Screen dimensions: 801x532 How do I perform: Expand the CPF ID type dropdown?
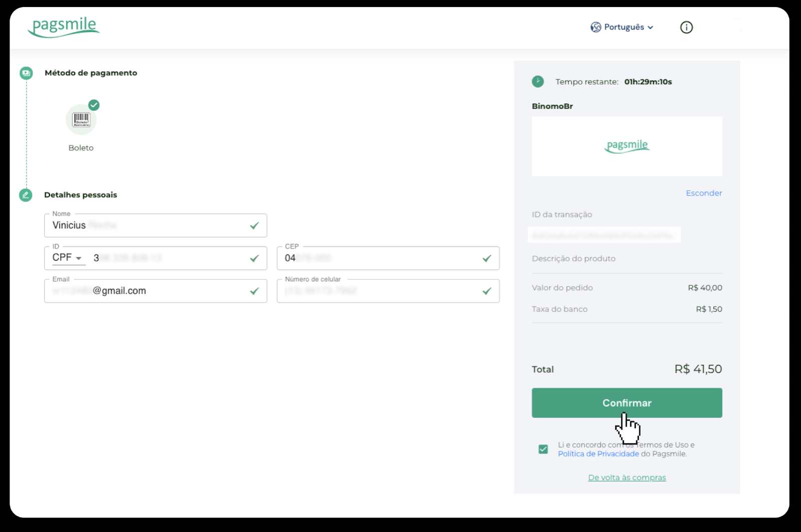tap(68, 258)
